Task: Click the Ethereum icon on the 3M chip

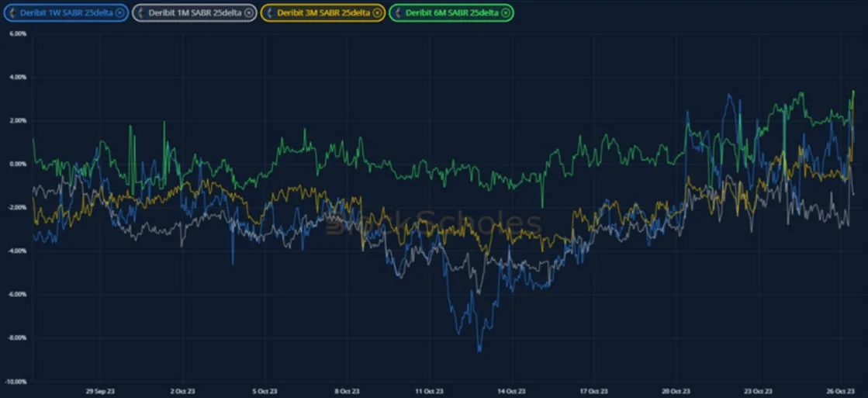Action: click(270, 12)
